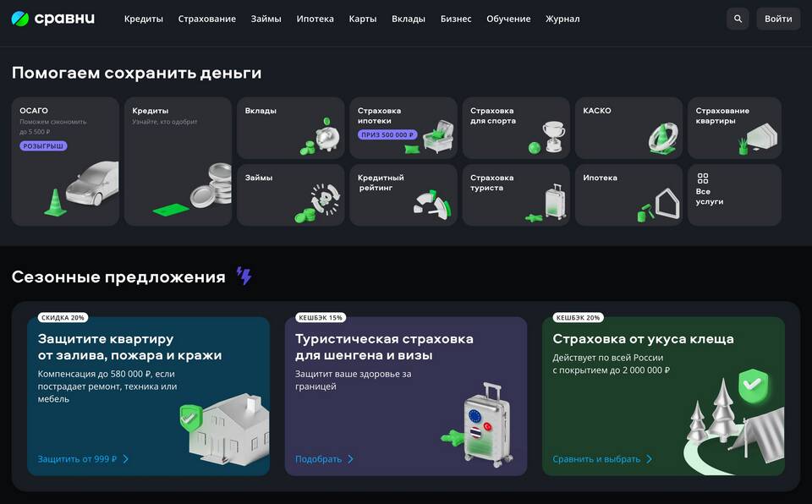Open Страховка для спорта trophy tile

click(x=515, y=128)
